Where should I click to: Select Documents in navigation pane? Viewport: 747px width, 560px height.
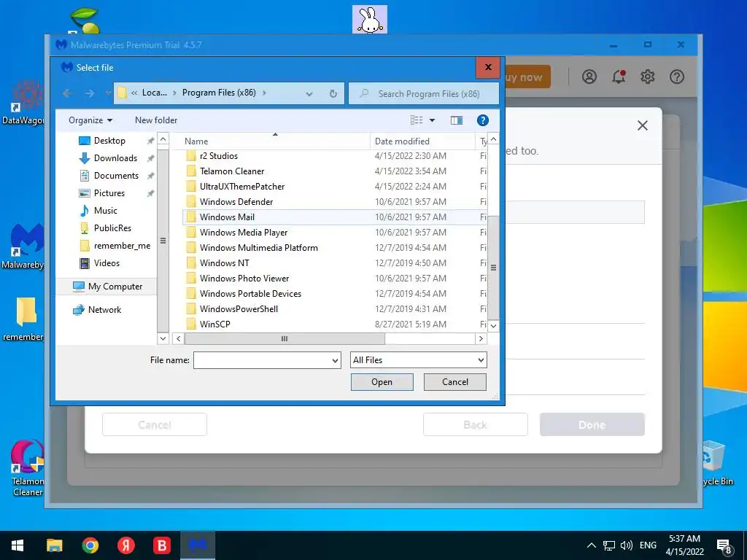tap(116, 176)
